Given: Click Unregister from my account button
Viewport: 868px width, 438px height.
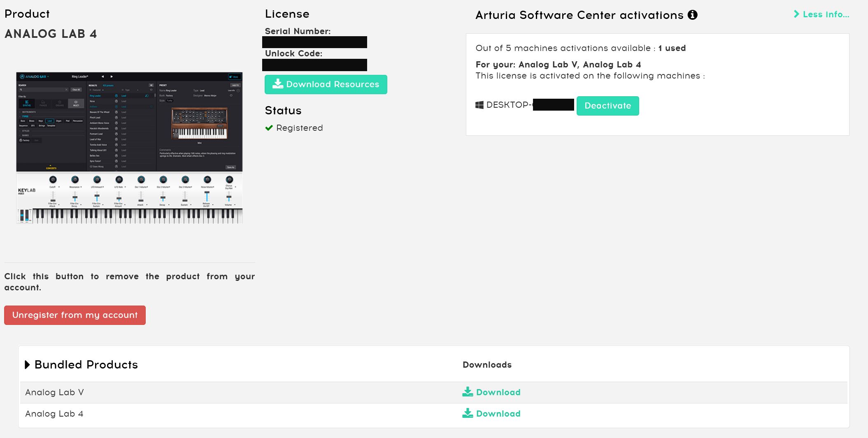Looking at the screenshot, I should pos(75,315).
